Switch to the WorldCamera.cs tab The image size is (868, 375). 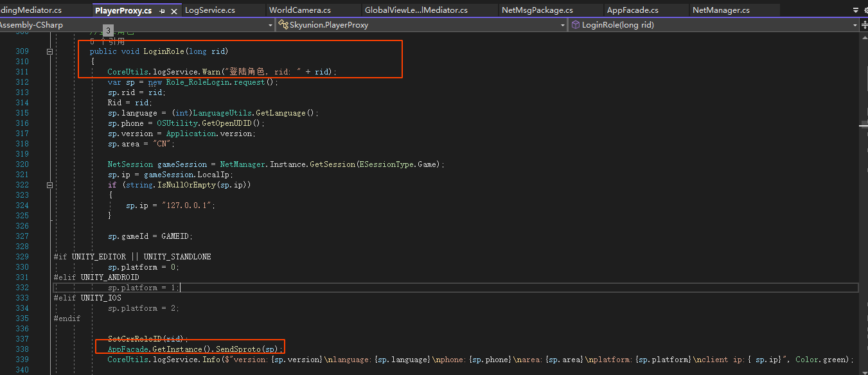[x=299, y=10]
